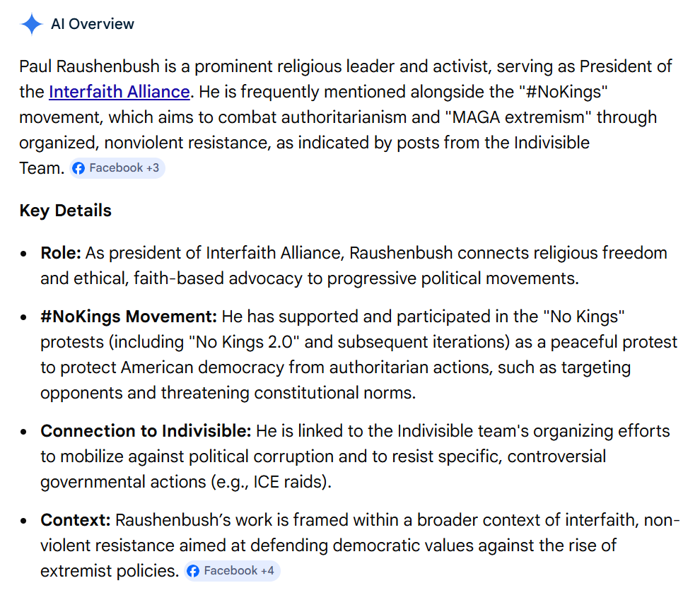
Task: Click the "Key Details" heading
Action: (x=65, y=211)
